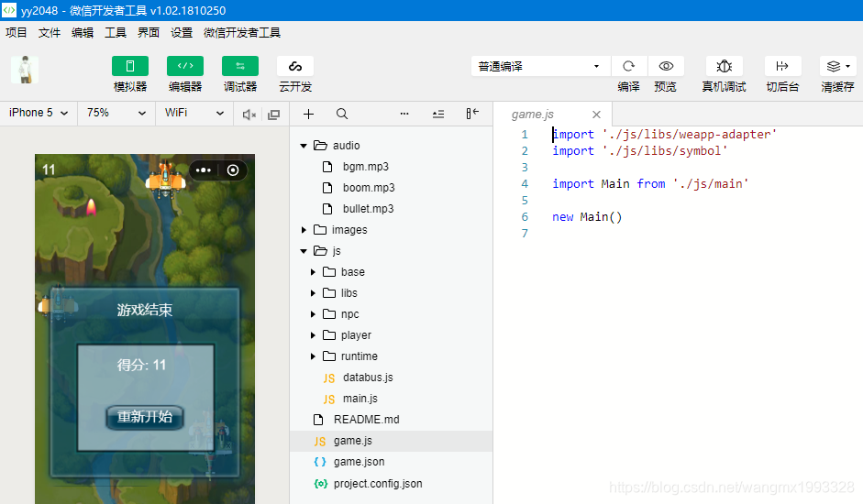
Task: Click the simulator capsule menu dots
Action: pos(203,170)
